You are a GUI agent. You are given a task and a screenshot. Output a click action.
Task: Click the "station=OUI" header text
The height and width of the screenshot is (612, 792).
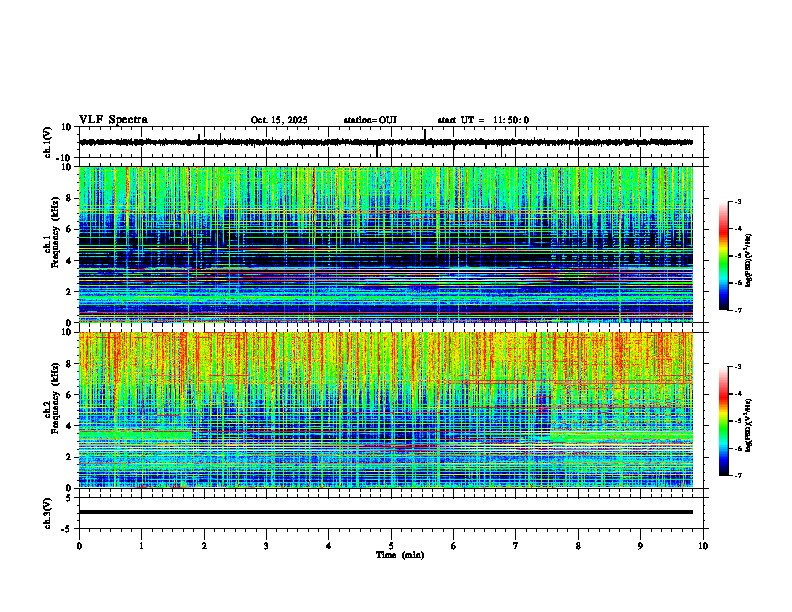click(x=370, y=120)
